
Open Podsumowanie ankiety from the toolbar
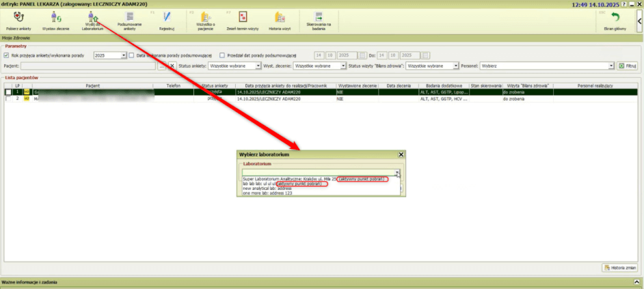pyautogui.click(x=129, y=18)
